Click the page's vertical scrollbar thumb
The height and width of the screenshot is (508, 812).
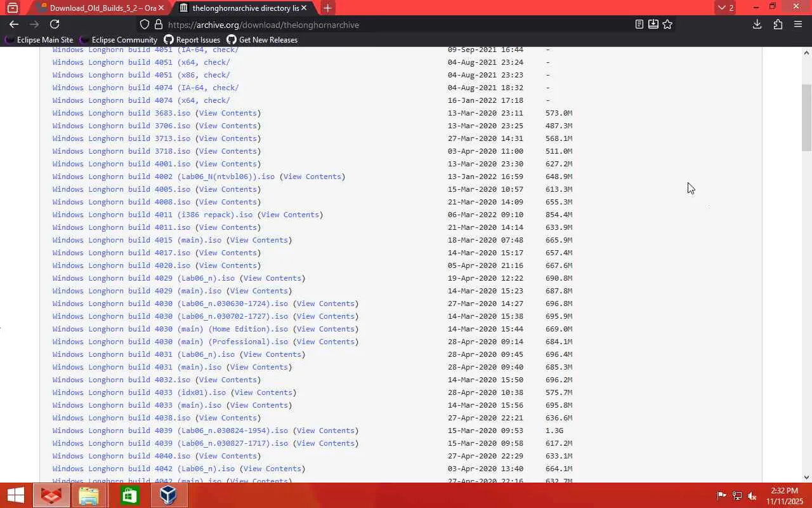click(806, 117)
